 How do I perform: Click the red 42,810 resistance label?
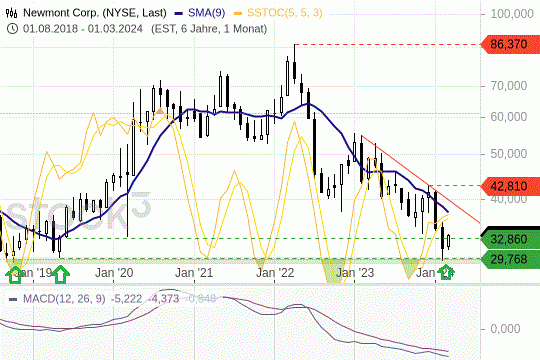(510, 186)
